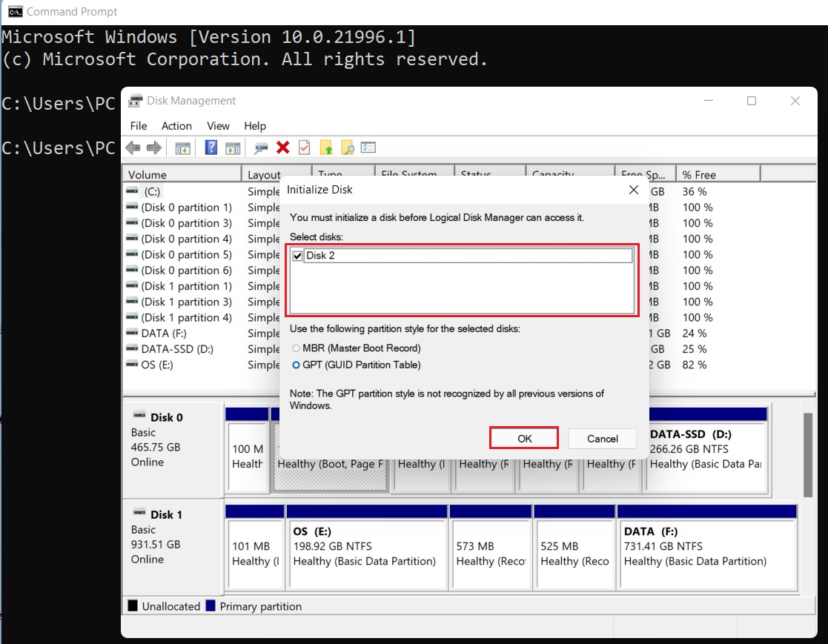The width and height of the screenshot is (828, 644).
Task: Click the red X delete icon
Action: pos(282,148)
